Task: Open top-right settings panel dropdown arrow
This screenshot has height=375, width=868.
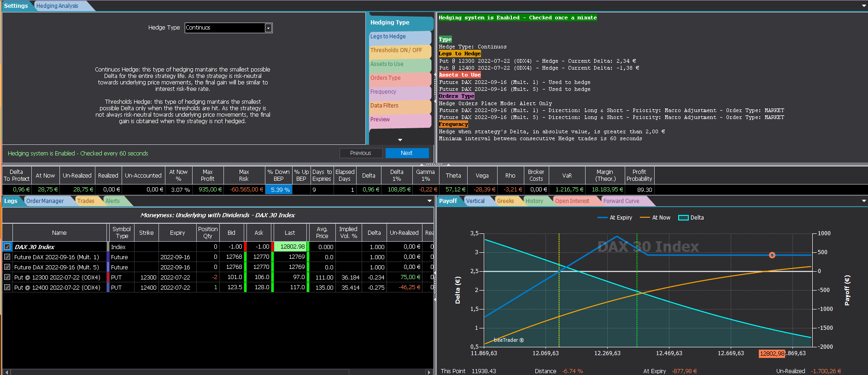Action: [864, 6]
